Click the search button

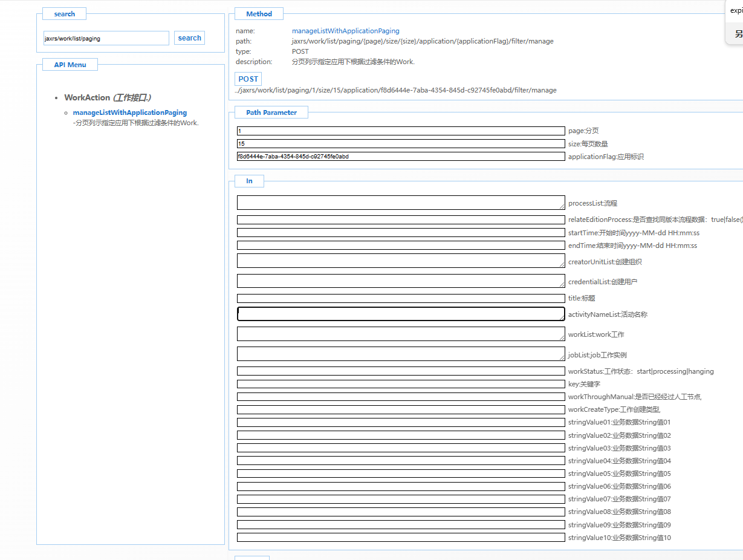point(189,38)
